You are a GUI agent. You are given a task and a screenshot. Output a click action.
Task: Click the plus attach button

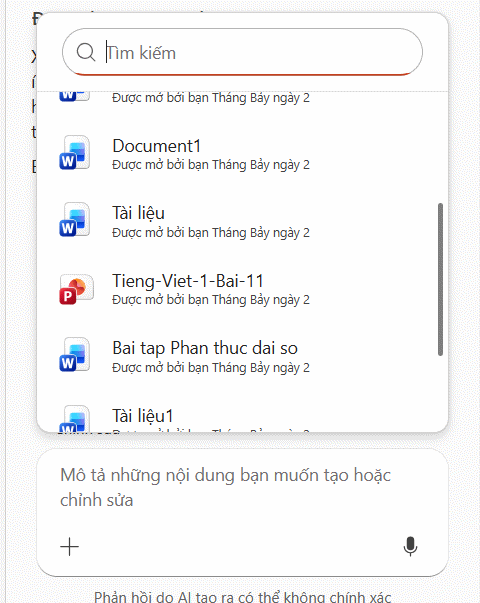(70, 546)
